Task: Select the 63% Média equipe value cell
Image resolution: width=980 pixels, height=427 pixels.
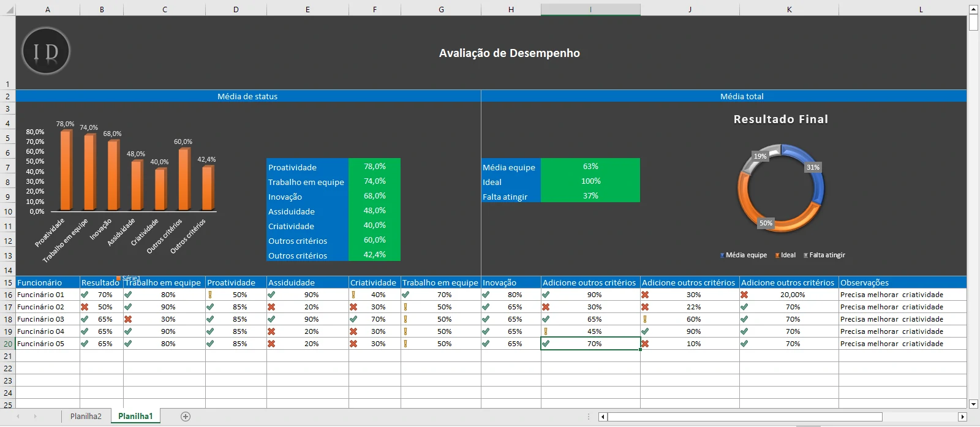Action: click(590, 166)
